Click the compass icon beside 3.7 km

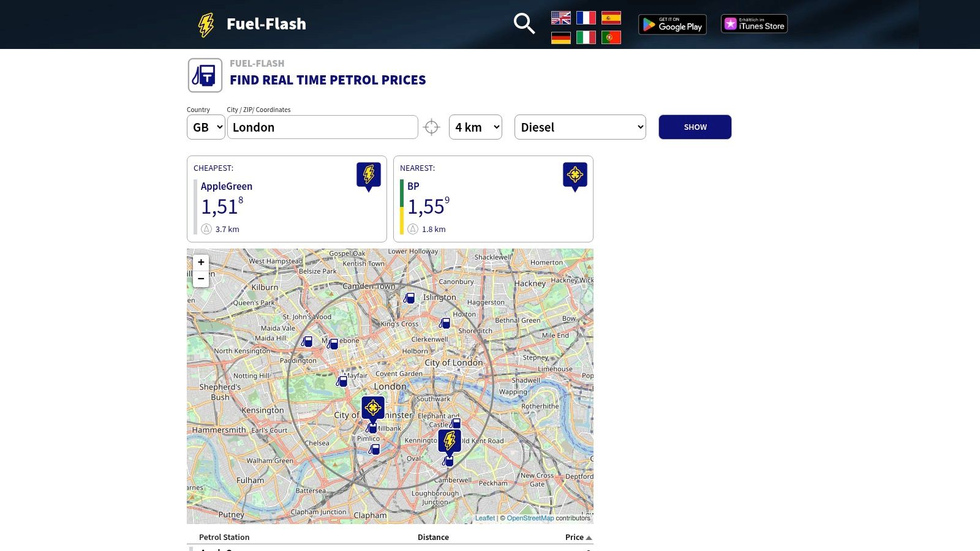[x=206, y=229]
